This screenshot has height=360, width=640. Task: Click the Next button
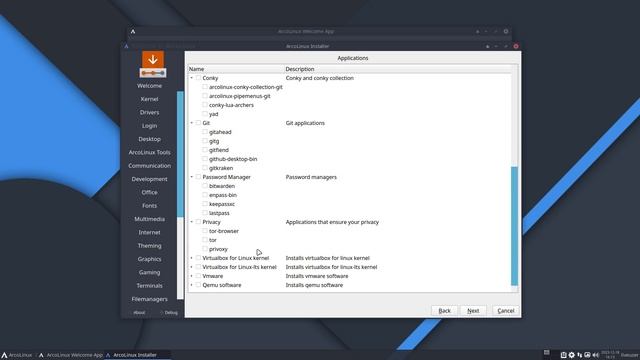pyautogui.click(x=473, y=311)
